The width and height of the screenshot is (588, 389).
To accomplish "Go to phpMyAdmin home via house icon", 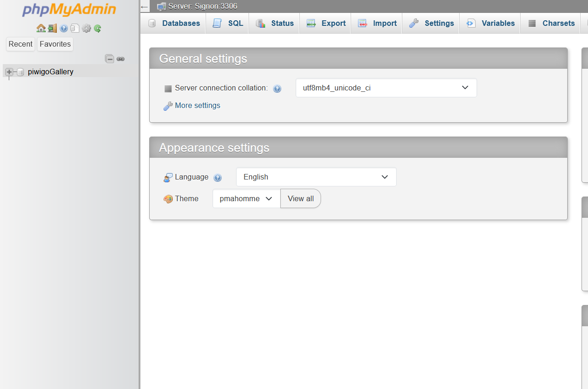I will click(x=41, y=29).
